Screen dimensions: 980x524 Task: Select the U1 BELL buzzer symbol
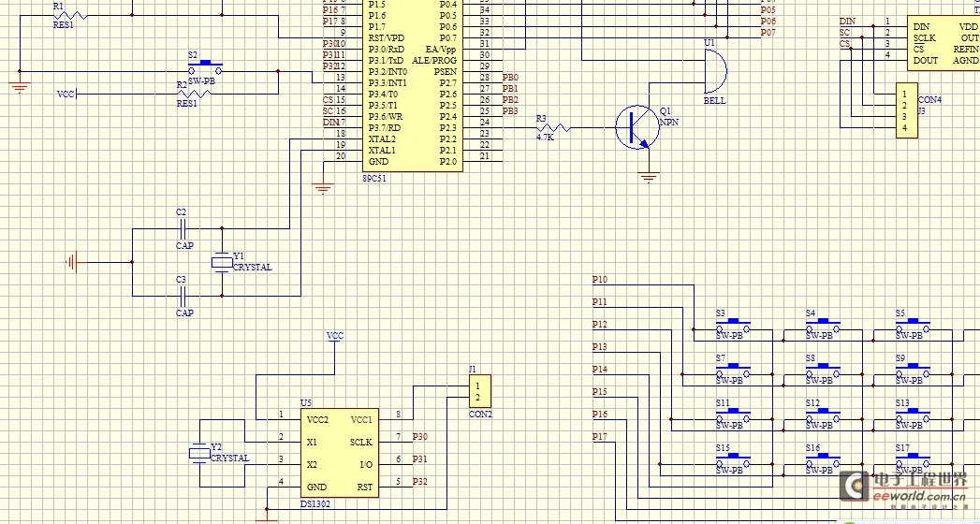click(716, 71)
